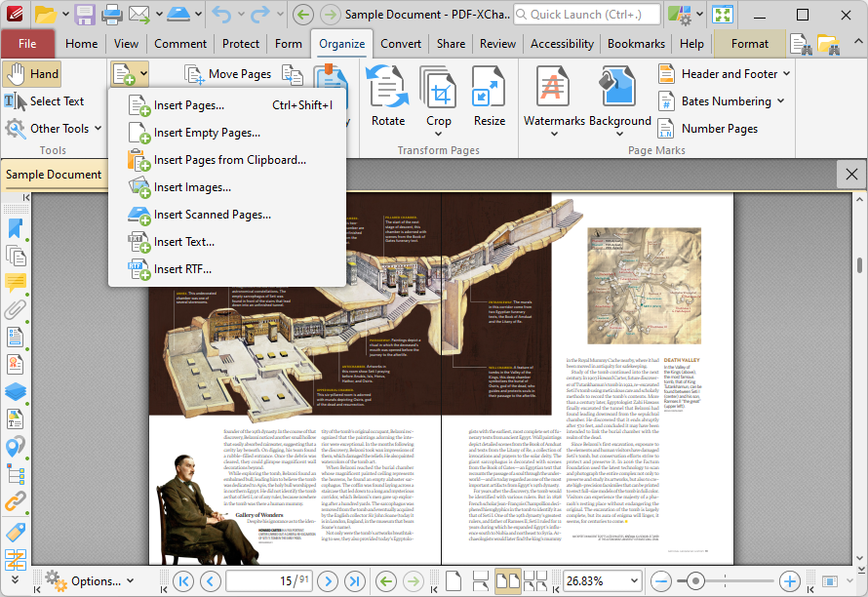
Task: Open the Thumbnails pane icon in sidebar
Action: point(16,256)
